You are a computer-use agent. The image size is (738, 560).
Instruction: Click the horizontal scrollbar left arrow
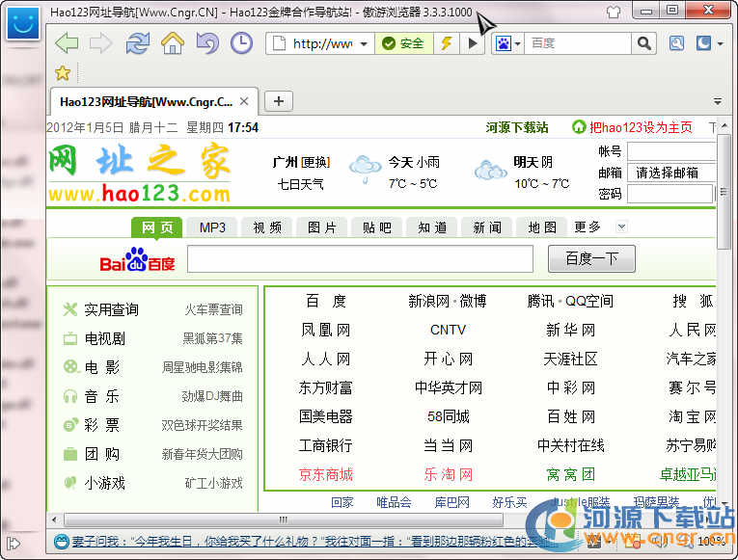[x=54, y=520]
